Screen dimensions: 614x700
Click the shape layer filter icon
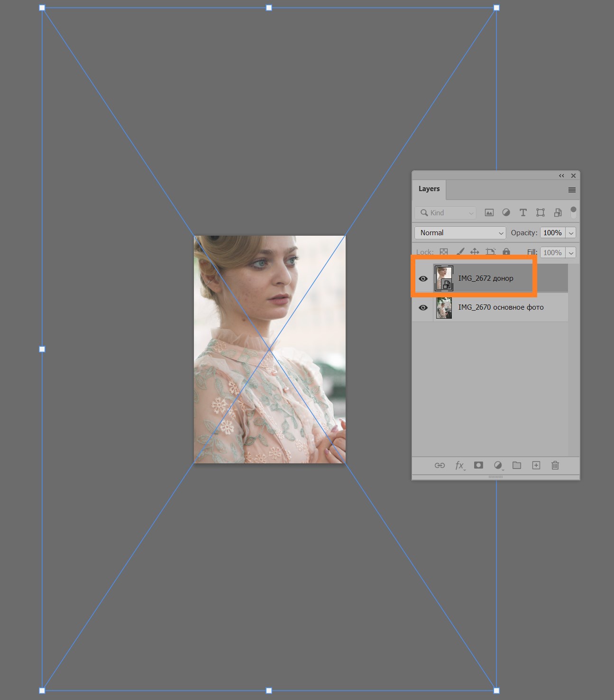tap(541, 212)
